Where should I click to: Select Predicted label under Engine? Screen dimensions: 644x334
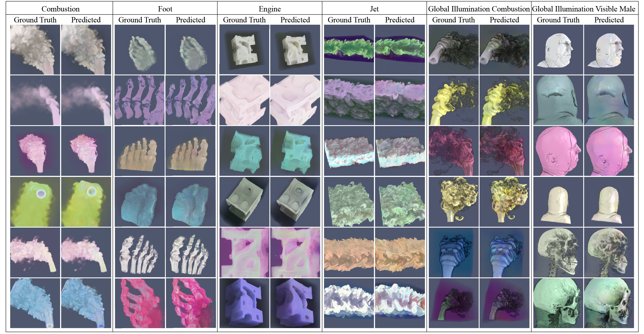point(295,20)
